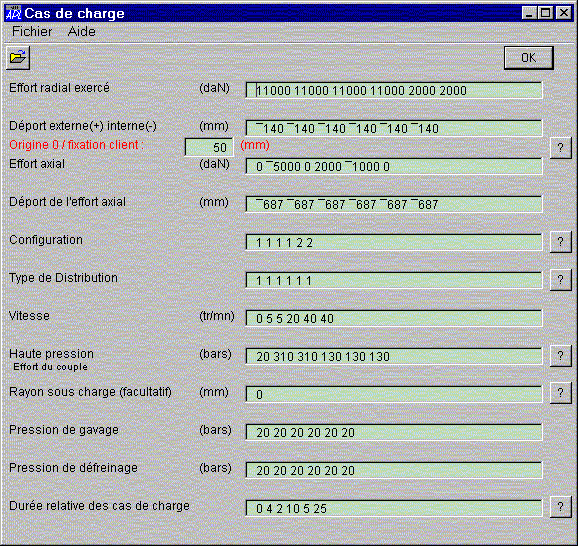Focus the Origine 0 field showing 50
578x546 pixels.
pyautogui.click(x=209, y=147)
